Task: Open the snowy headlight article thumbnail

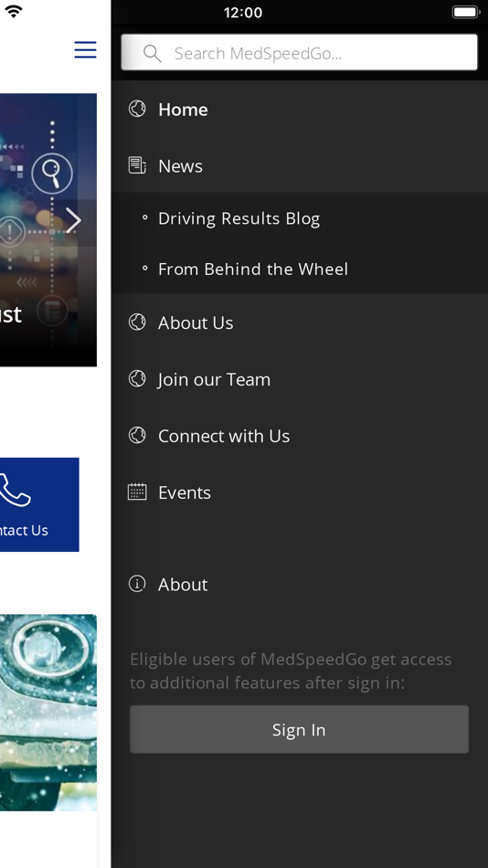Action: pos(48,713)
